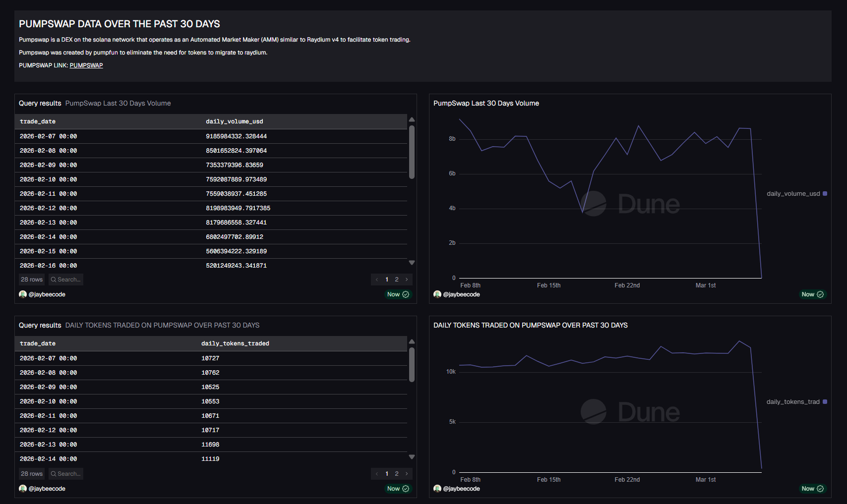This screenshot has width=847, height=504.
Task: Click the Now refresh badge under the volume chart
Action: [x=812, y=294]
